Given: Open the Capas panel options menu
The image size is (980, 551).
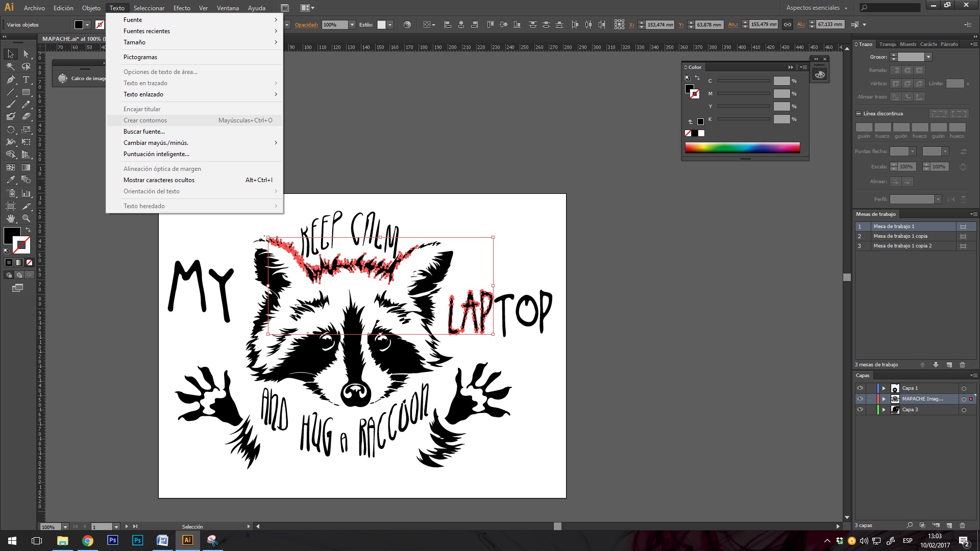Looking at the screenshot, I should [974, 375].
